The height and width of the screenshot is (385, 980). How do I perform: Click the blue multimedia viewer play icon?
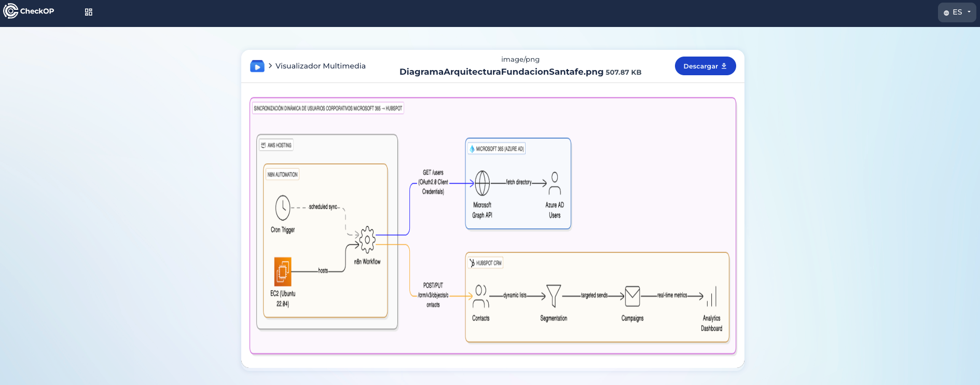pyautogui.click(x=257, y=66)
